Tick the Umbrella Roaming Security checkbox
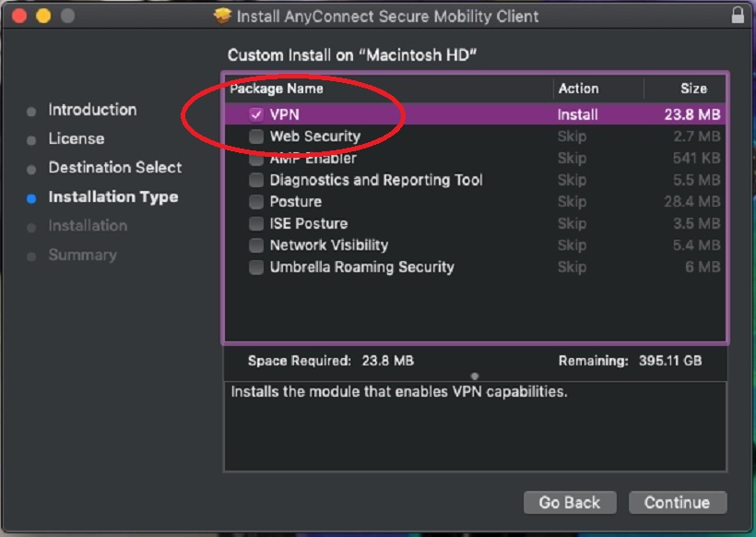This screenshot has height=537, width=756. coord(256,267)
